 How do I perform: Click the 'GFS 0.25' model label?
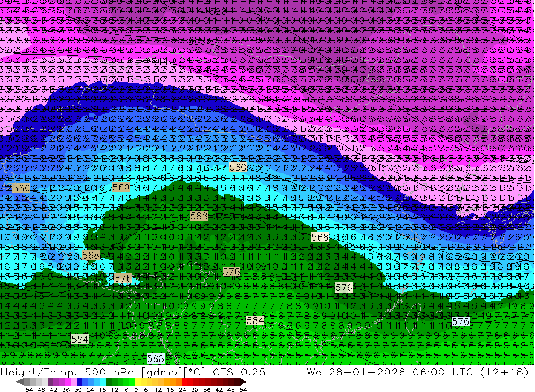tap(239, 372)
